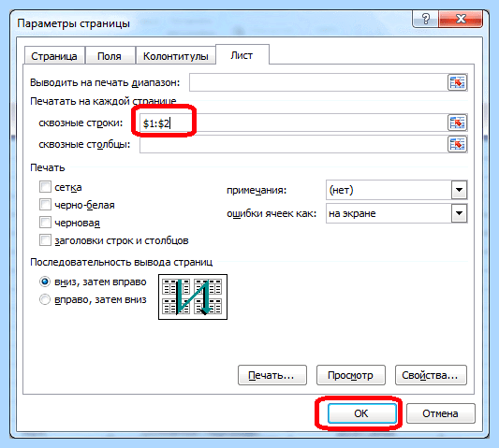Click the сквозные строки input field
The image size is (499, 448).
click(x=293, y=123)
